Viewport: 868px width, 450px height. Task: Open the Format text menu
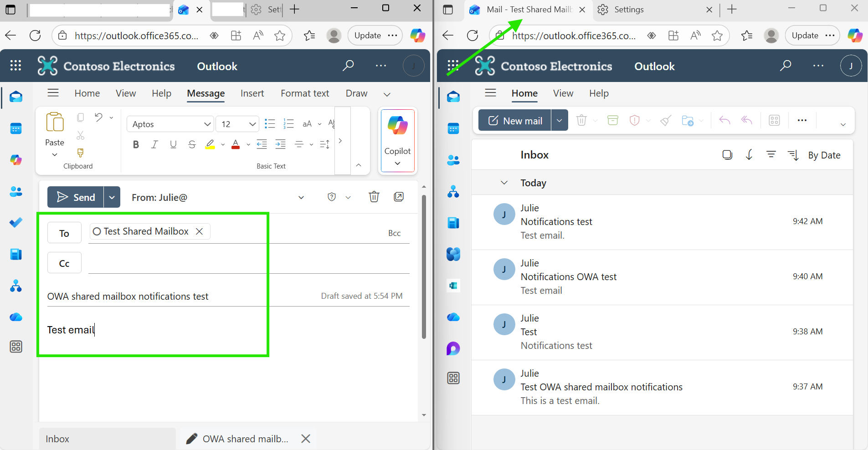pos(304,93)
